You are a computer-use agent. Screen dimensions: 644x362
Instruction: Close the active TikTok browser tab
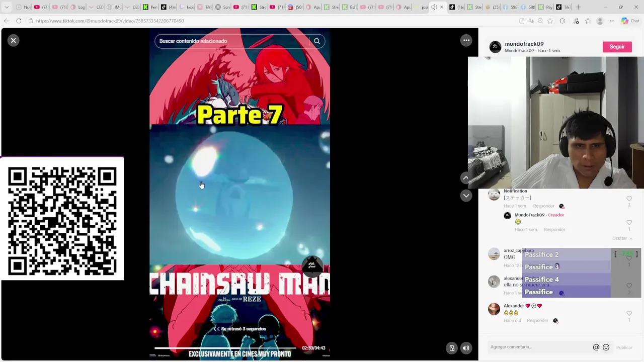pyautogui.click(x=441, y=7)
